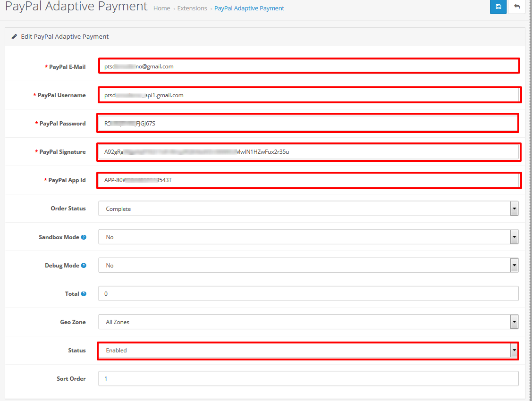Viewport: 532px width, 401px height.
Task: Click the Edit PayPal Adaptive Payment heading
Action: [x=65, y=37]
